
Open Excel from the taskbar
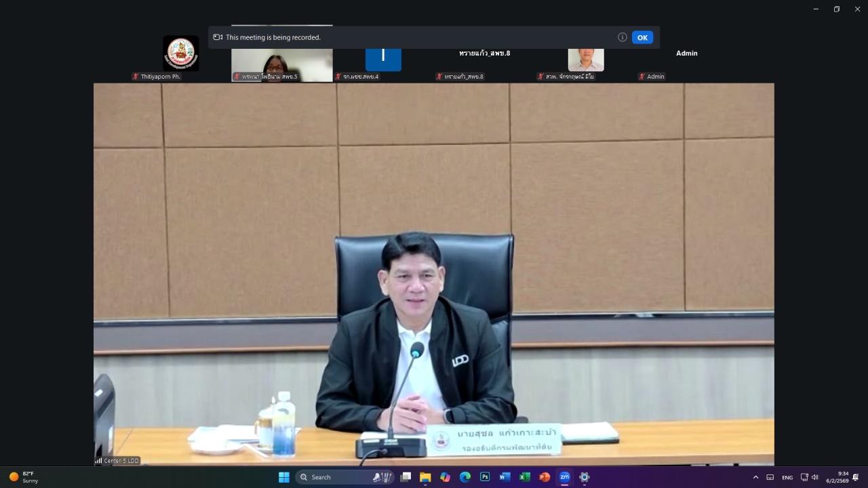point(524,477)
